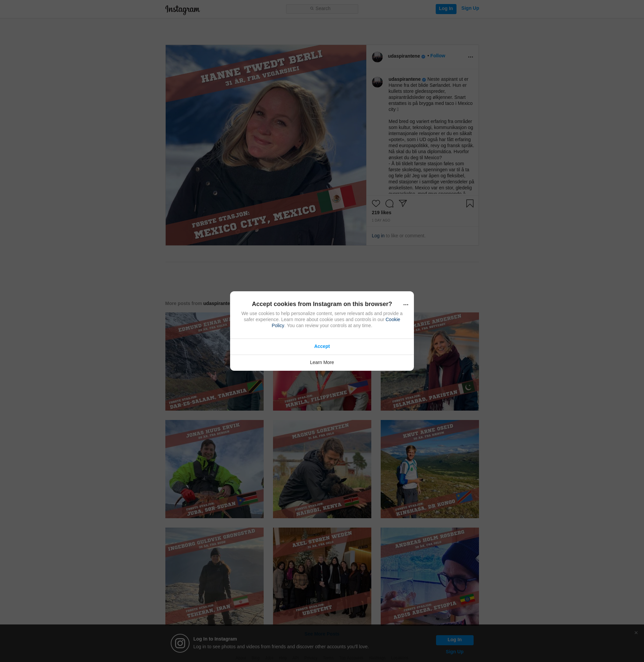Click udaspirantene in More posts heading
The image size is (644, 662).
point(216,303)
